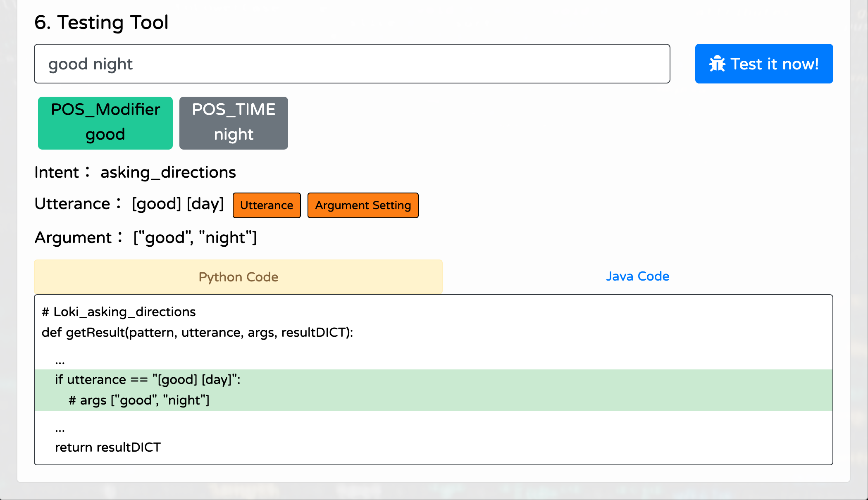Select the POS_Modifier tag labeled good

tap(105, 123)
